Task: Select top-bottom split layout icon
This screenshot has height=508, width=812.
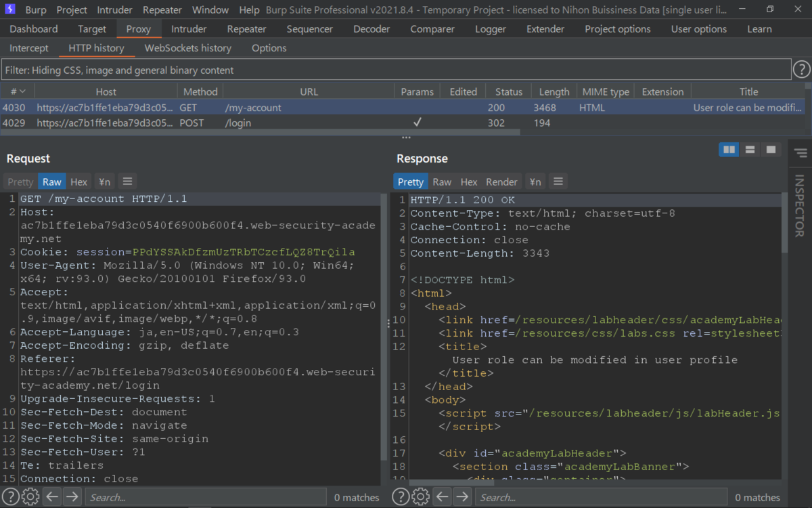Action: [x=750, y=150]
